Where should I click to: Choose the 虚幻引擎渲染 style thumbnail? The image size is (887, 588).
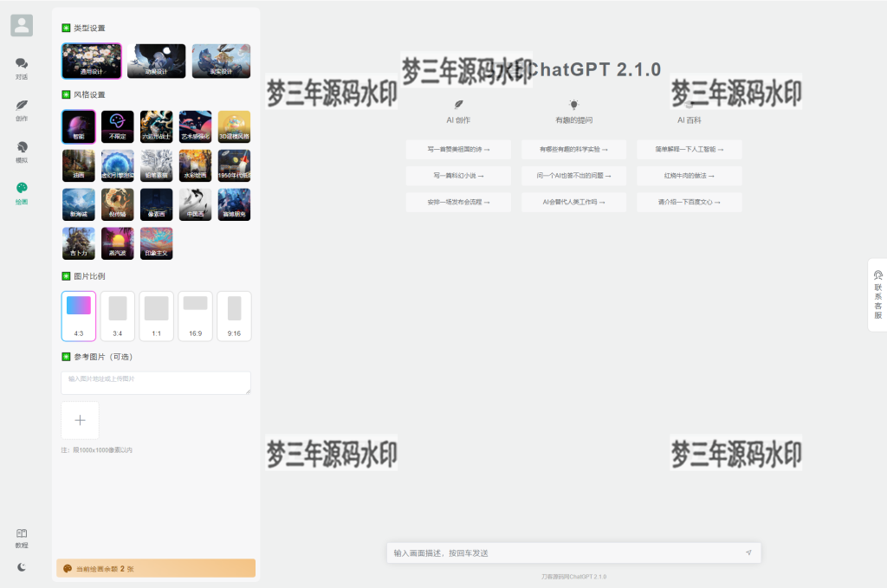tap(118, 165)
